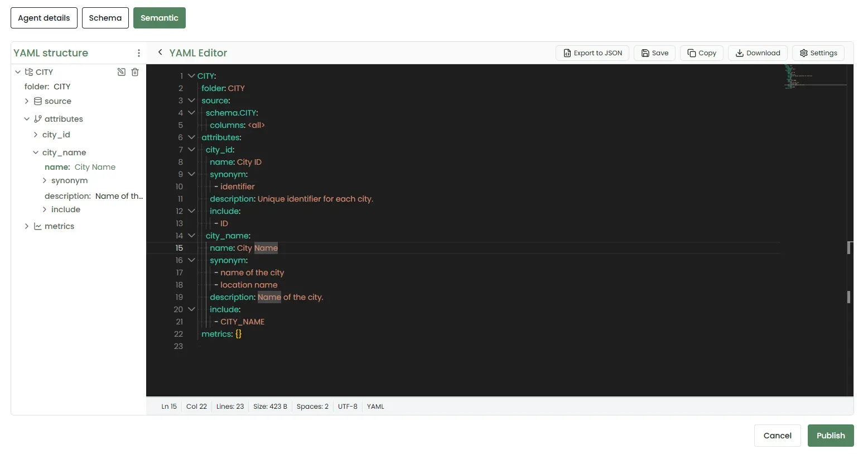This screenshot has height=454, width=868.
Task: Collapse the attributes tree node
Action: (27, 119)
